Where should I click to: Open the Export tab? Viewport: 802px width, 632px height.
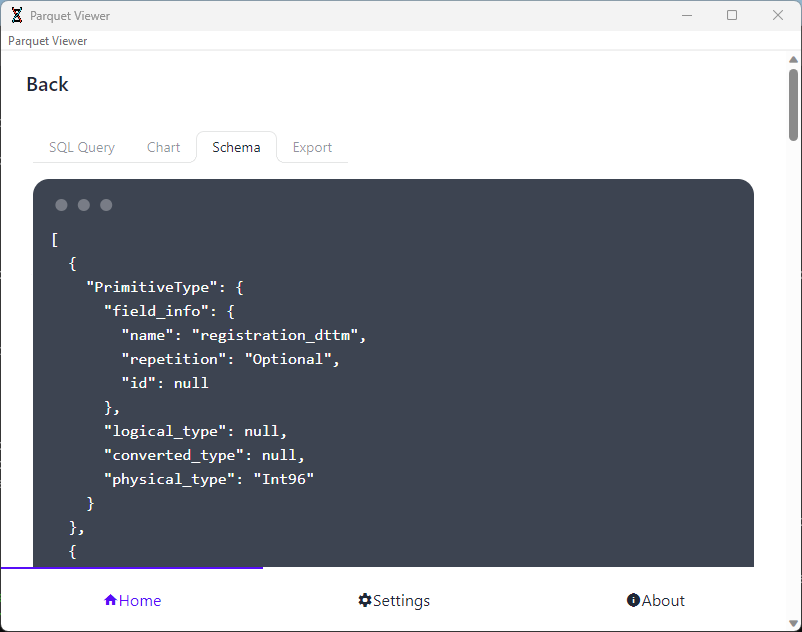tap(312, 147)
